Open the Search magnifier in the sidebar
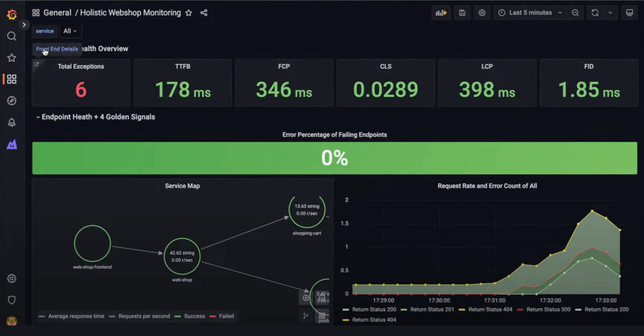Image resolution: width=644 pixels, height=336 pixels. pos(12,36)
